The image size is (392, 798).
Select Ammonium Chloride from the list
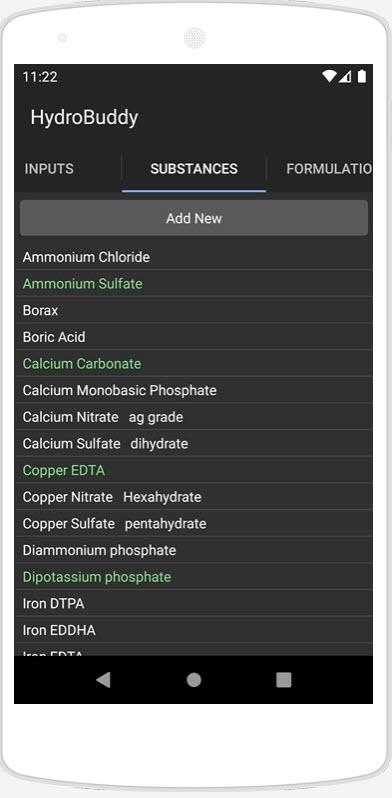pos(194,257)
